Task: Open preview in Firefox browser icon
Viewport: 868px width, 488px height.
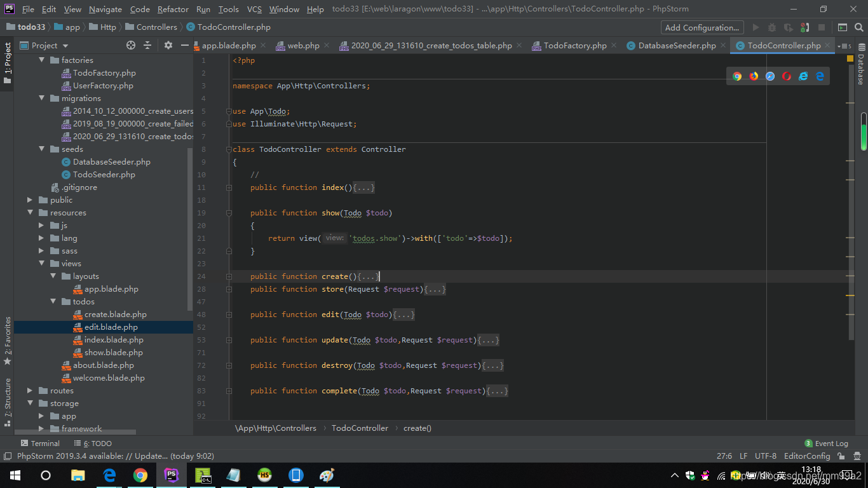Action: pyautogui.click(x=754, y=76)
